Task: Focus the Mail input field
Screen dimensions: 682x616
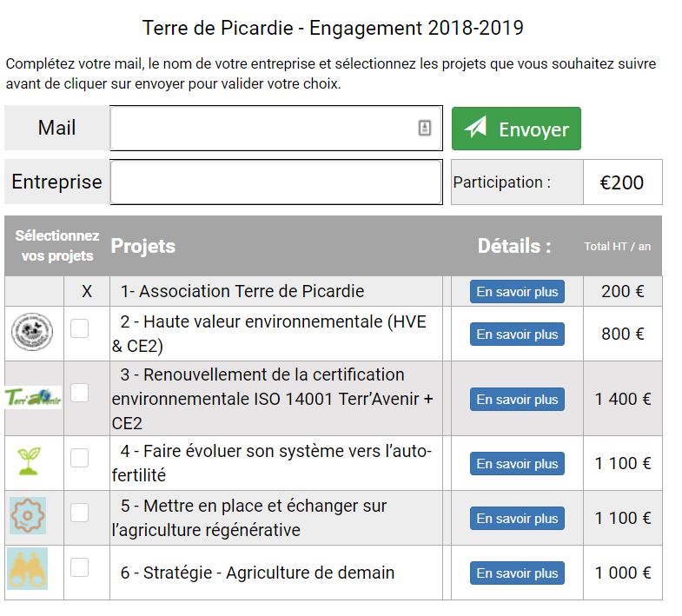Action: click(x=261, y=128)
